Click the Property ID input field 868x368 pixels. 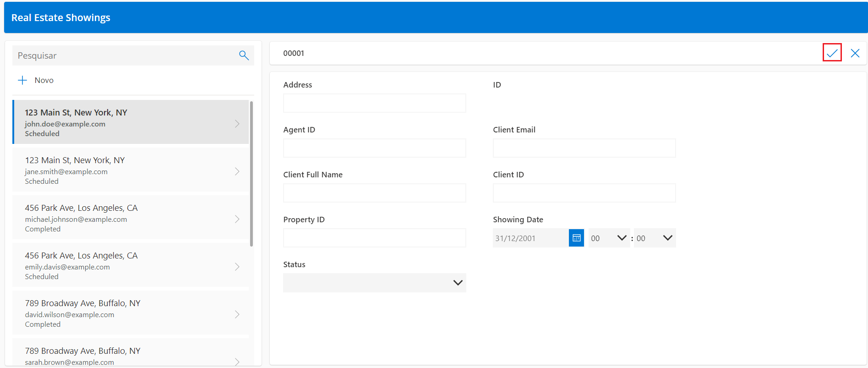[x=374, y=238]
